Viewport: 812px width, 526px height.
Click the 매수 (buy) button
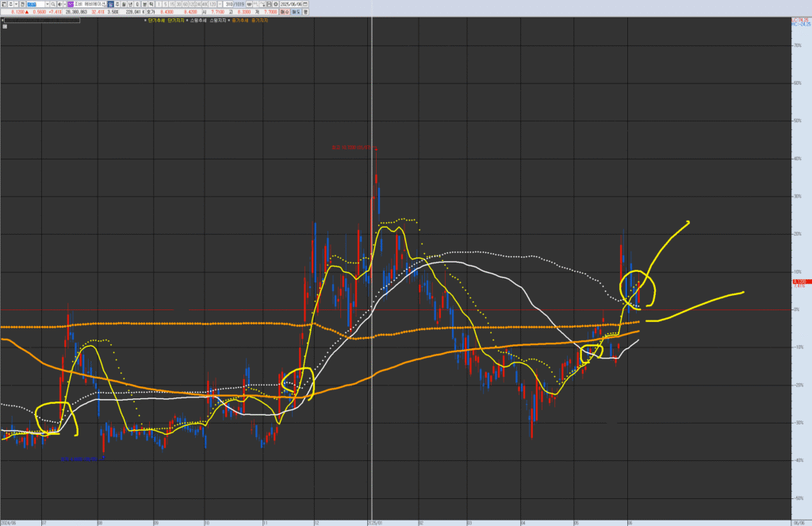(285, 12)
